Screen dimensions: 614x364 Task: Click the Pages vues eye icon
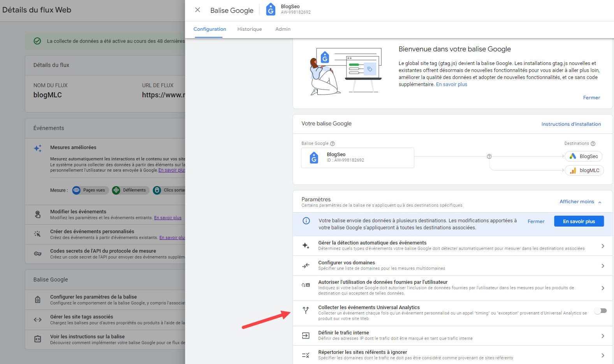pos(76,190)
